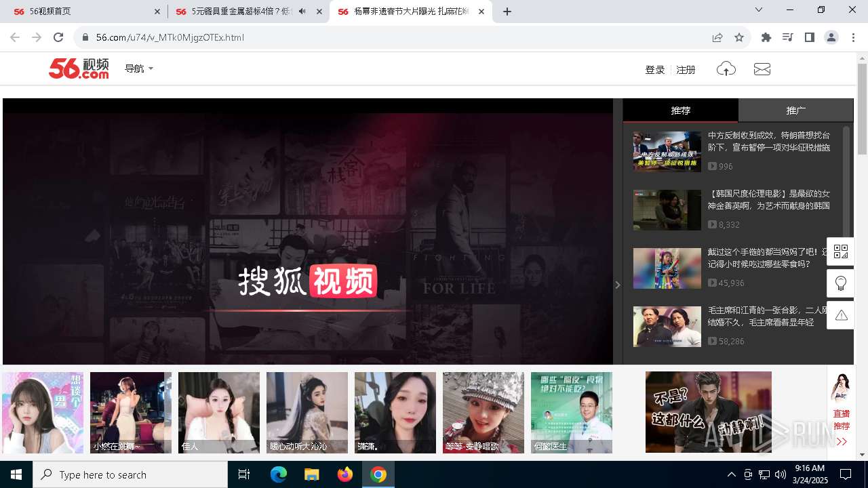The image size is (868, 488).
Task: Open 佳人 live stream thumbnail
Action: click(219, 412)
